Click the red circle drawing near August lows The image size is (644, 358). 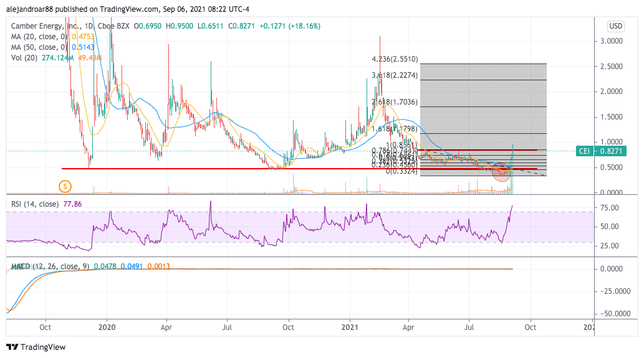pyautogui.click(x=501, y=172)
